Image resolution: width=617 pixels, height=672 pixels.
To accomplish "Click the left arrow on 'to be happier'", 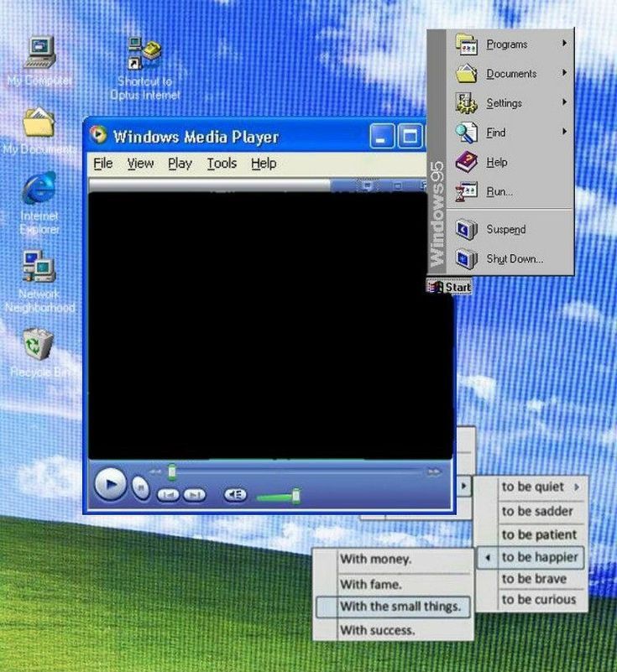I will [488, 558].
